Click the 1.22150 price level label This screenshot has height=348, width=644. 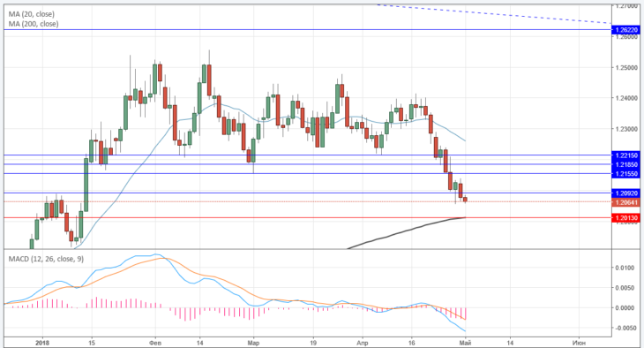pos(626,155)
